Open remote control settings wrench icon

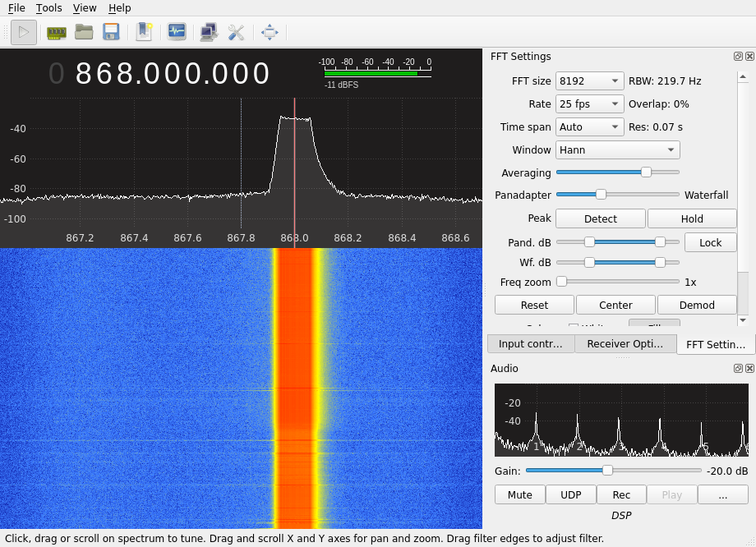[237, 32]
